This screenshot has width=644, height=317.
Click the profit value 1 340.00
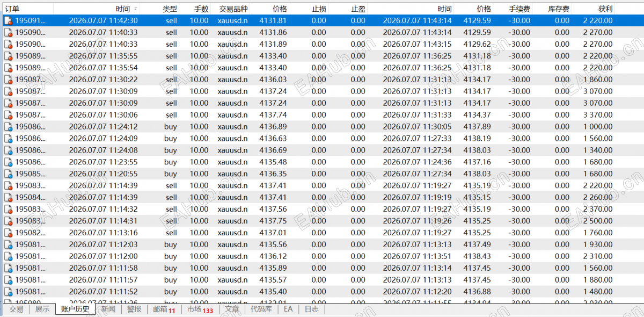point(598,150)
